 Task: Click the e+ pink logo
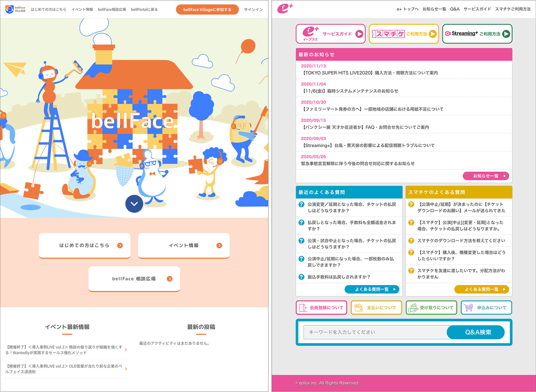coord(285,9)
